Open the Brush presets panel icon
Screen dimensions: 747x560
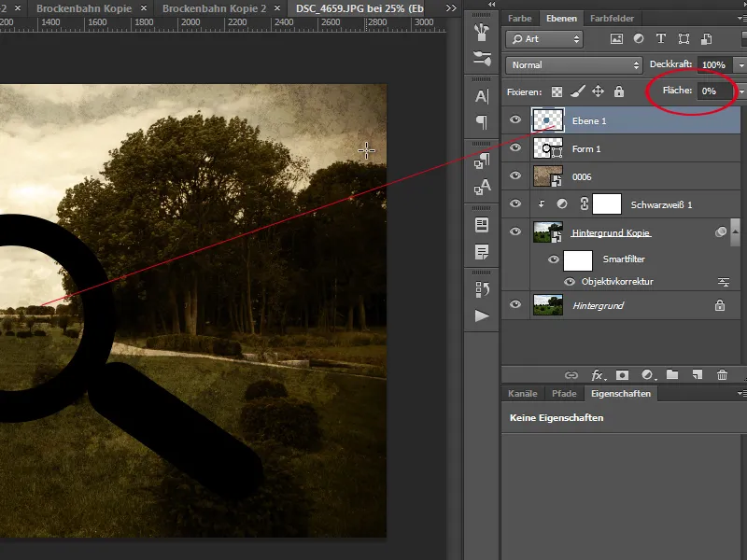[482, 32]
